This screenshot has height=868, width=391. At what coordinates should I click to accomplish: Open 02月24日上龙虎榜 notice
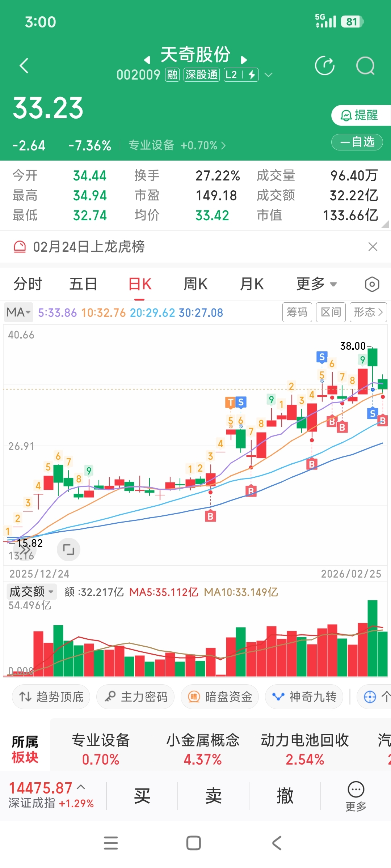coord(89,247)
